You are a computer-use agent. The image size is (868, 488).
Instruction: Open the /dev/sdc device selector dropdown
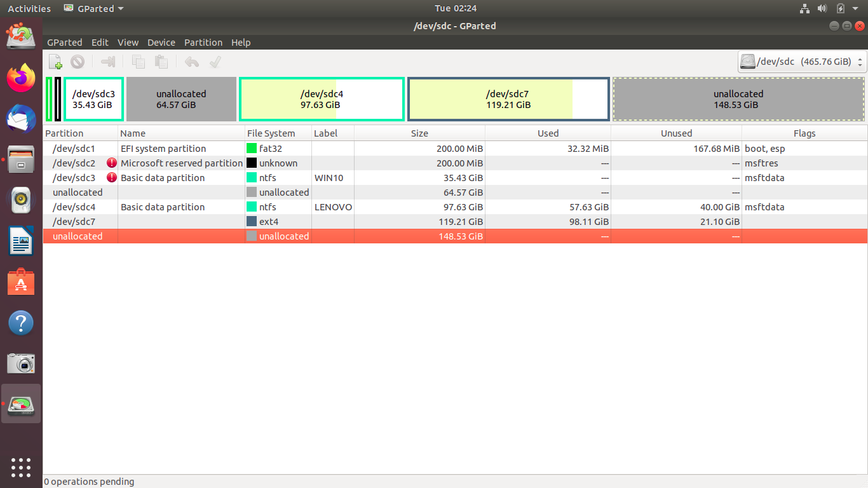(802, 62)
